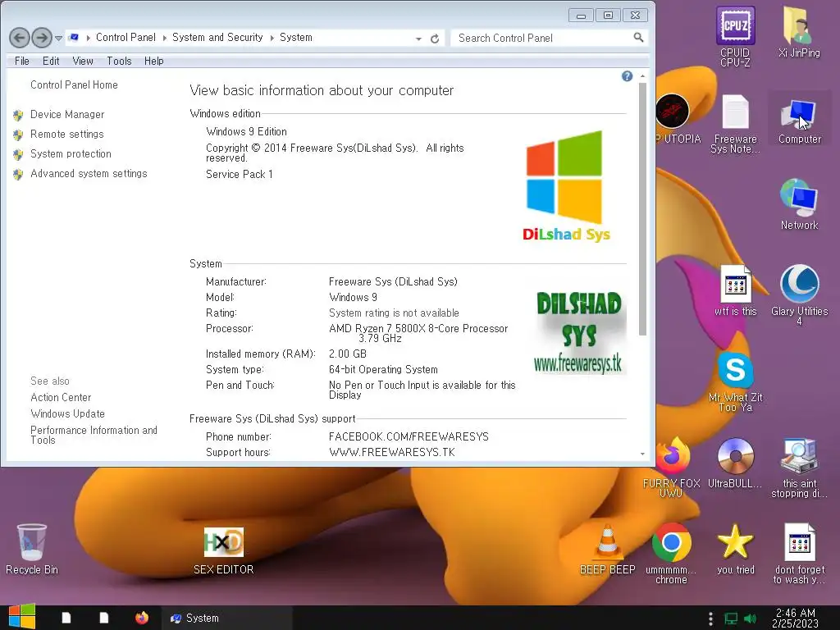
Task: Open the help question mark icon
Action: pyautogui.click(x=627, y=76)
